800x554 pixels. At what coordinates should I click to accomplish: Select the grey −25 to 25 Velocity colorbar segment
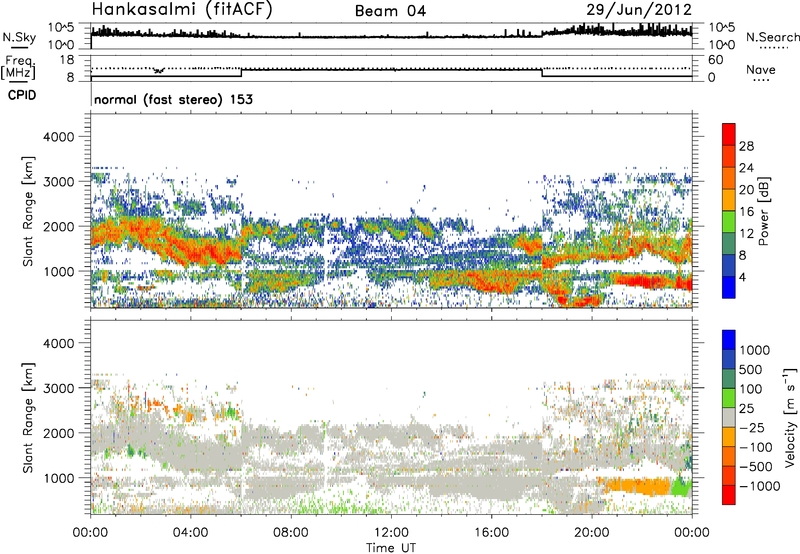click(729, 417)
